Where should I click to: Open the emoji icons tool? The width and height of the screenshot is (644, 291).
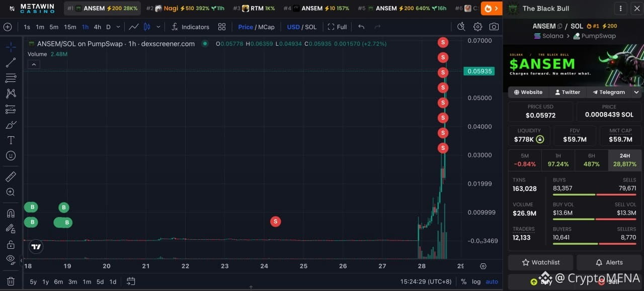11,156
